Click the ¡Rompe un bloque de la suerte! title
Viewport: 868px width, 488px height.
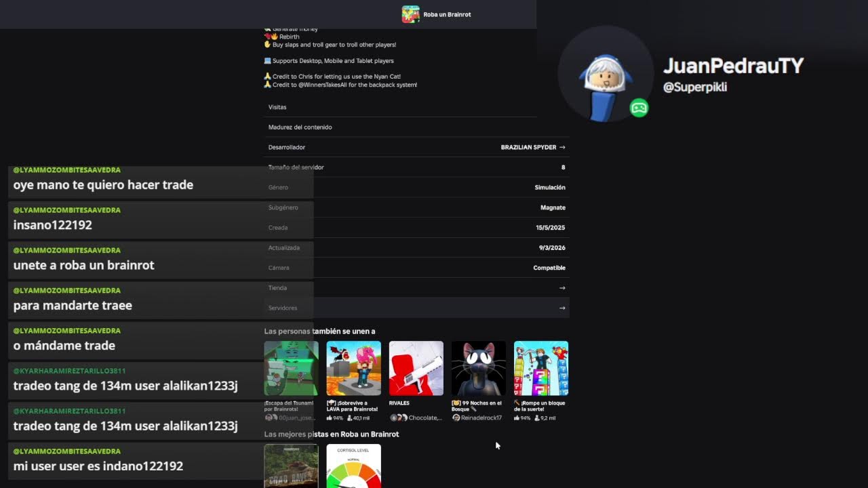point(539,406)
